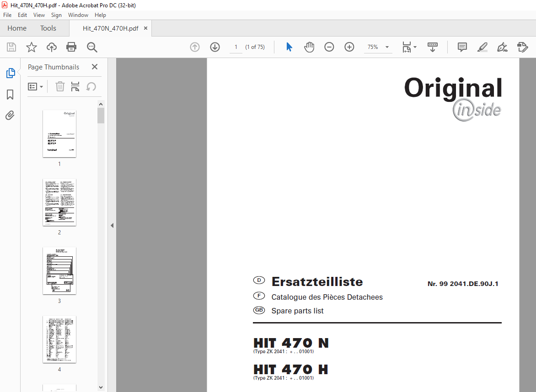Open the 75% zoom level dropdown
The height and width of the screenshot is (392, 536).
point(387,47)
